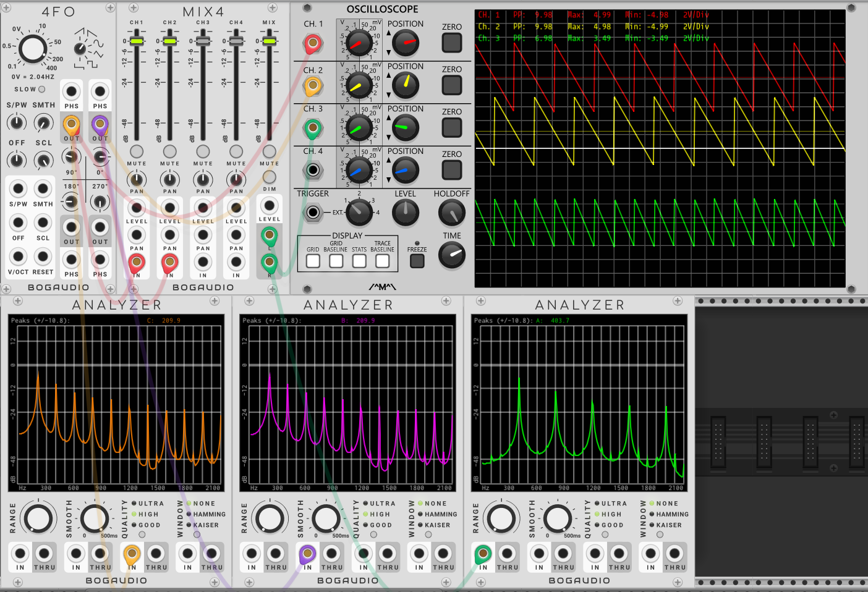Click MIX4 channel 1 LEVEL CV port
This screenshot has height=592, width=868.
coord(137,208)
